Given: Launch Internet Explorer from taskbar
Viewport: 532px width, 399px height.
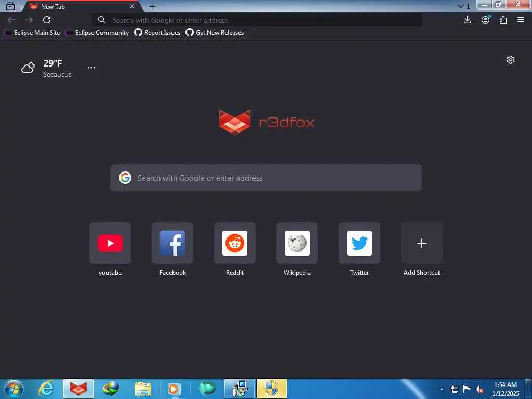Looking at the screenshot, I should pos(46,389).
